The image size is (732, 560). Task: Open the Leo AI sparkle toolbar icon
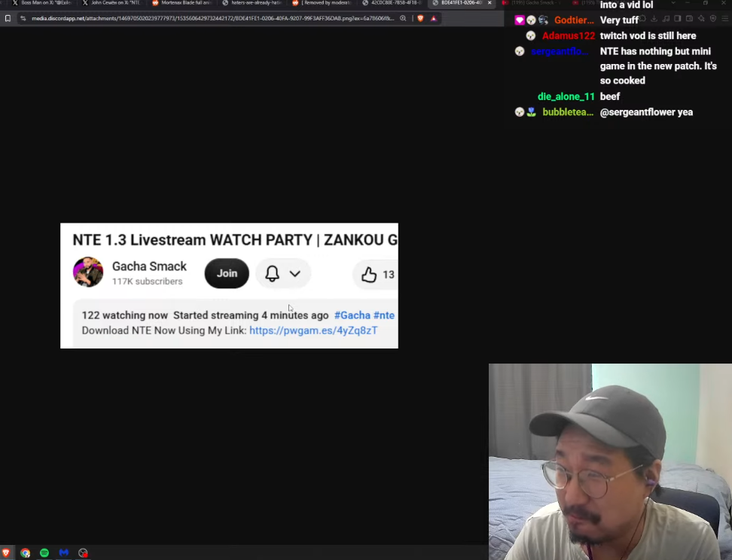[x=701, y=19]
